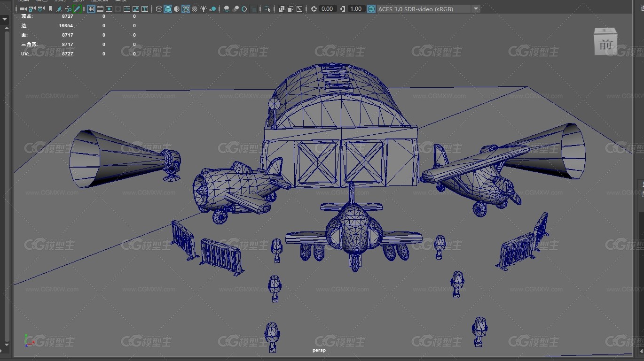The height and width of the screenshot is (361, 644).
Task: Toggle the Depth of Field icon
Action: 254,9
